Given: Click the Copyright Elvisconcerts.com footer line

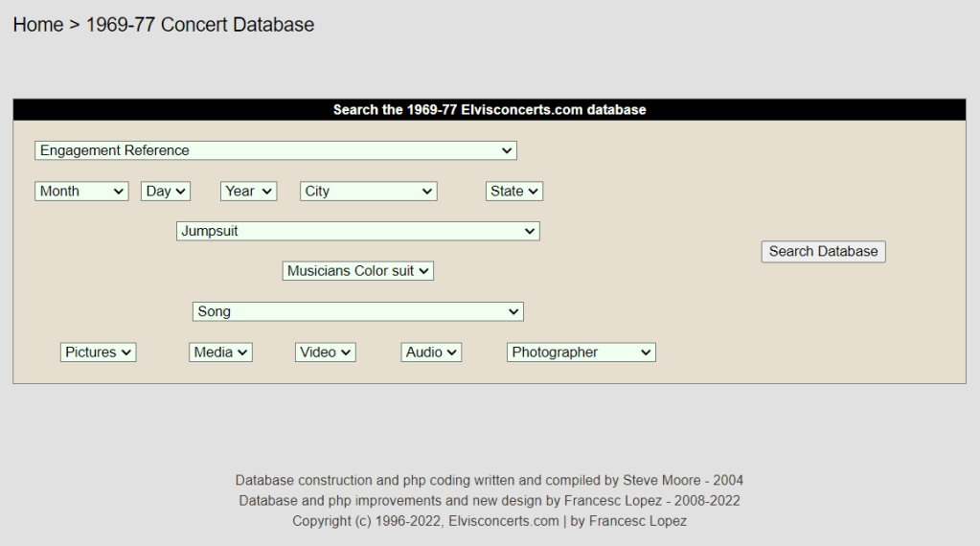Looking at the screenshot, I should coord(490,521).
